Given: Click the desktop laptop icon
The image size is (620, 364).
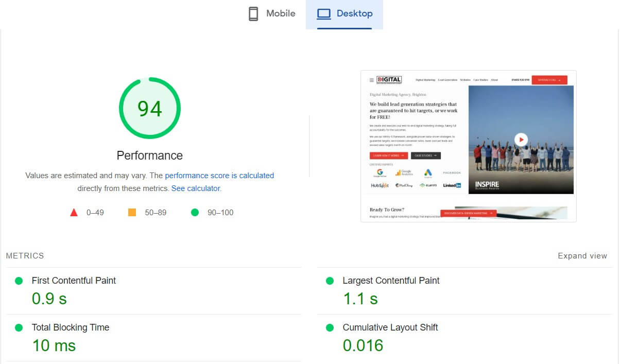Looking at the screenshot, I should click(324, 14).
